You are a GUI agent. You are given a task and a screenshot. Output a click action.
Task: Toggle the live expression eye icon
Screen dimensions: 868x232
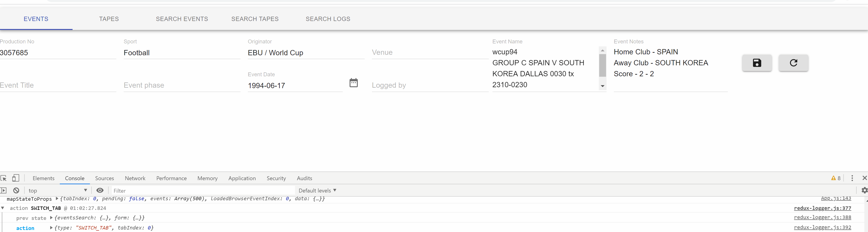point(100,190)
